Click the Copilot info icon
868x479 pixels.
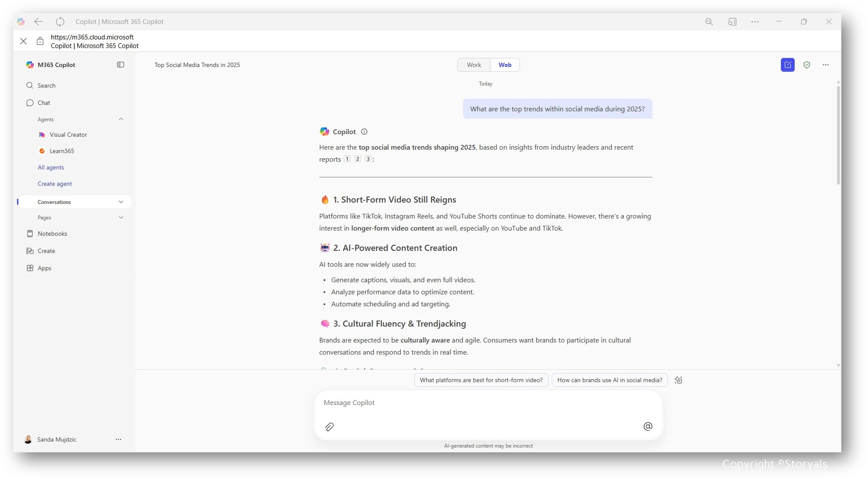point(364,131)
